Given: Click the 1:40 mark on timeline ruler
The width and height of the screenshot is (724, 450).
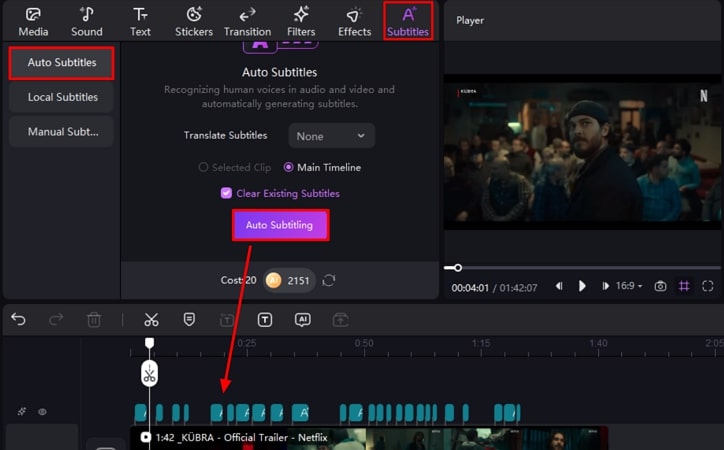Looking at the screenshot, I should [598, 343].
